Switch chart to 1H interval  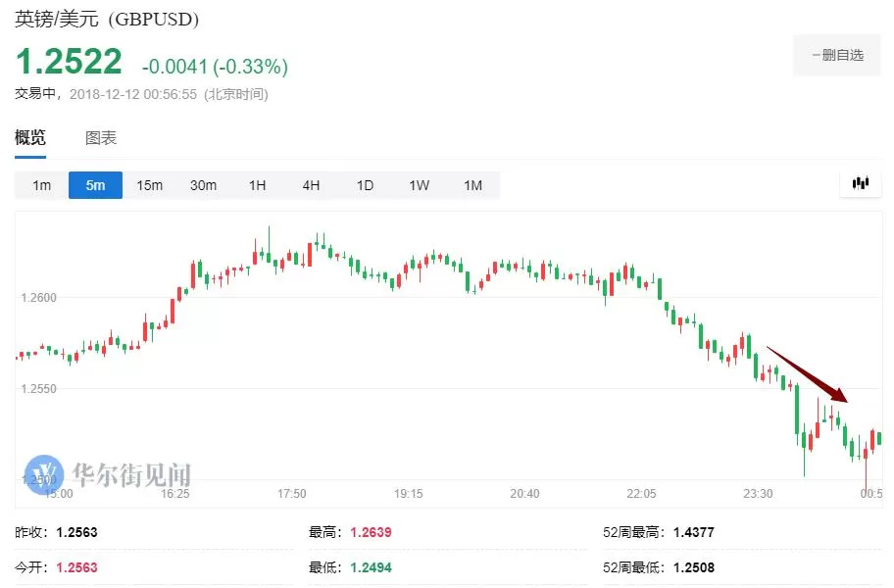point(257,185)
